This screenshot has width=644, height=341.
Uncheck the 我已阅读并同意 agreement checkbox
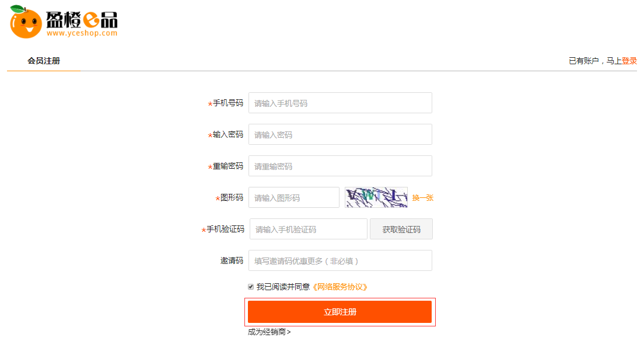point(251,287)
